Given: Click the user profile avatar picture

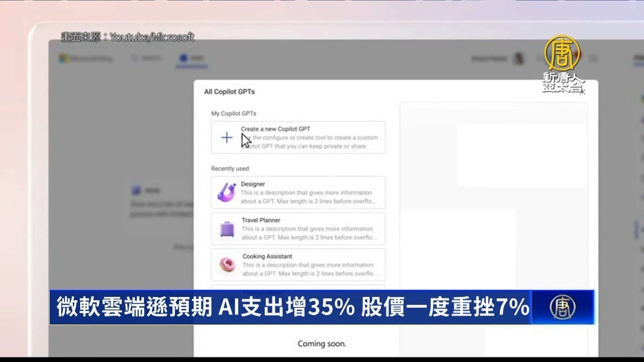Looking at the screenshot, I should click(x=519, y=59).
